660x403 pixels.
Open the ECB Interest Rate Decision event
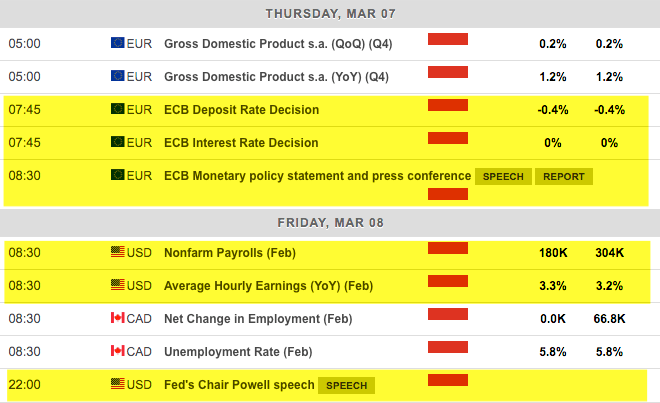(241, 143)
